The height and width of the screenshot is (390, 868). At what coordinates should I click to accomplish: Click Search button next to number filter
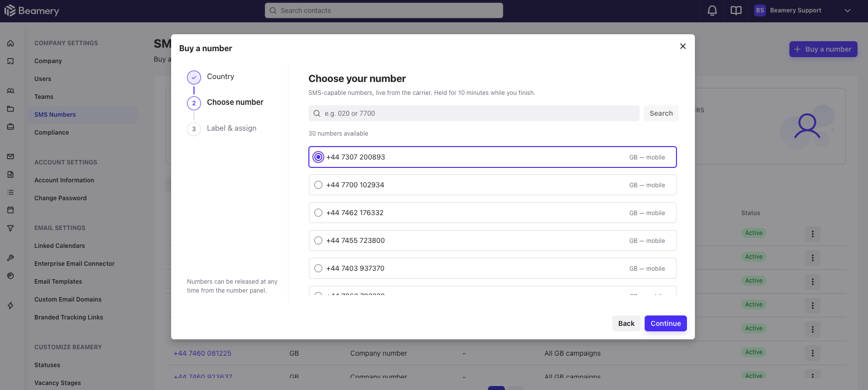tap(661, 113)
